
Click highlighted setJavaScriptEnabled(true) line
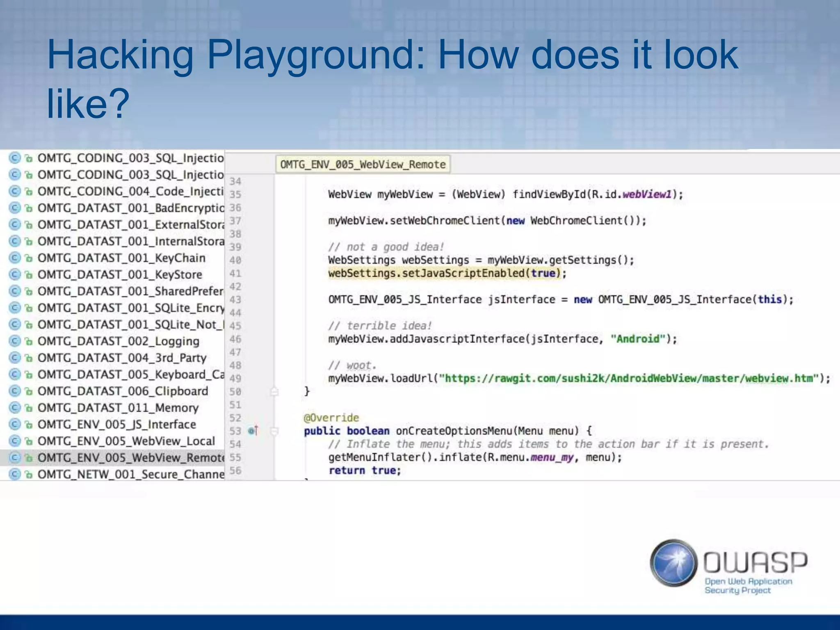[x=447, y=274]
